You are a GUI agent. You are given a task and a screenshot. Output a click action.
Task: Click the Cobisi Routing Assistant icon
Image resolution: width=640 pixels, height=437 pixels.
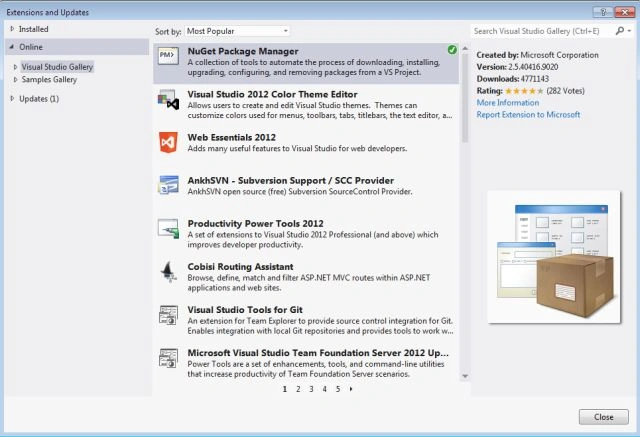pyautogui.click(x=168, y=272)
